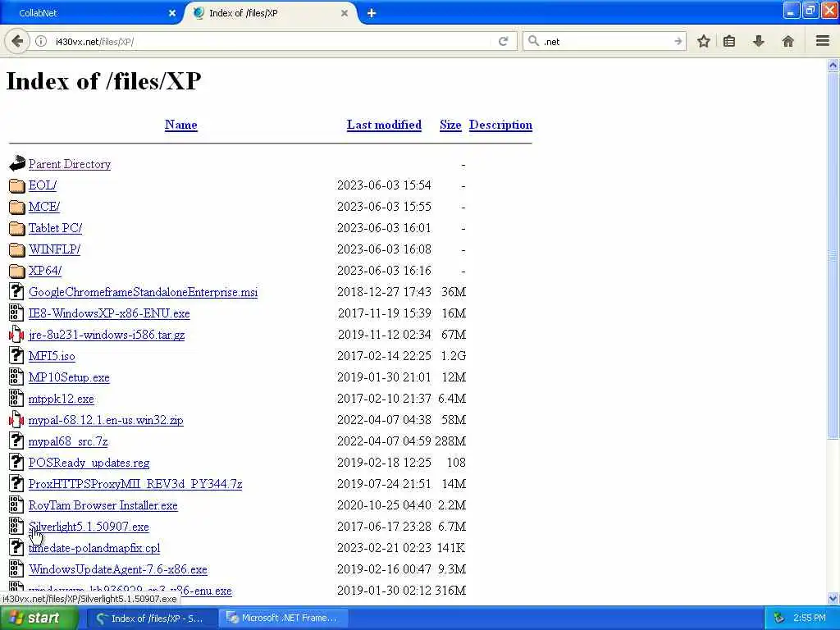Click the folder icon beside WINFLP/
Screen dimensions: 840x630
point(17,249)
